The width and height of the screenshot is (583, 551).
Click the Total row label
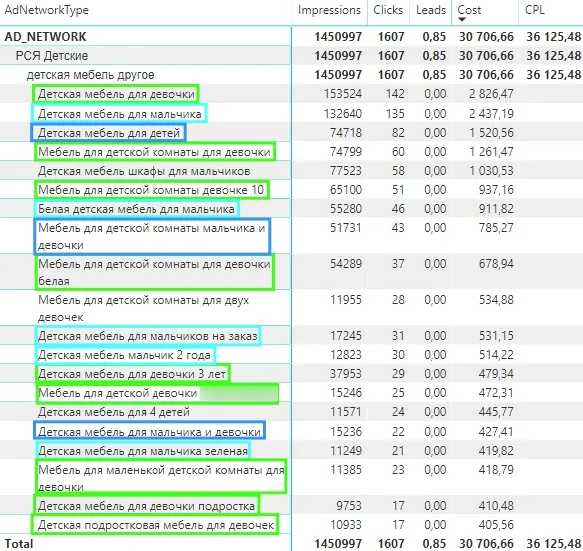click(x=19, y=544)
